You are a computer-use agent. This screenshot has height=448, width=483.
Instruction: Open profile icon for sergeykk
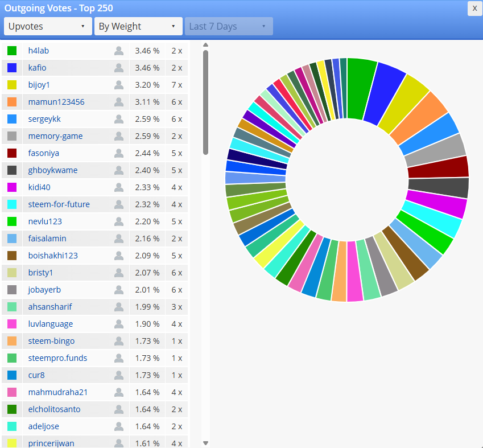tap(119, 119)
